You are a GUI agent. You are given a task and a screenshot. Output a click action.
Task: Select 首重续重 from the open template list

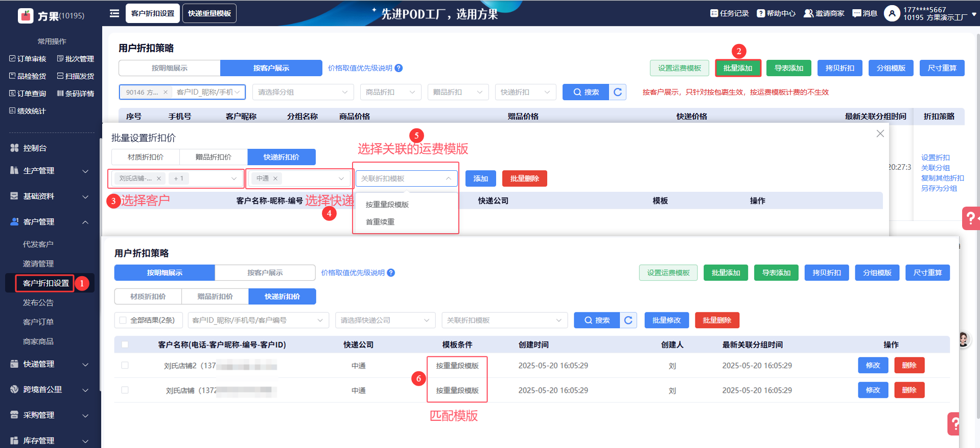406,222
